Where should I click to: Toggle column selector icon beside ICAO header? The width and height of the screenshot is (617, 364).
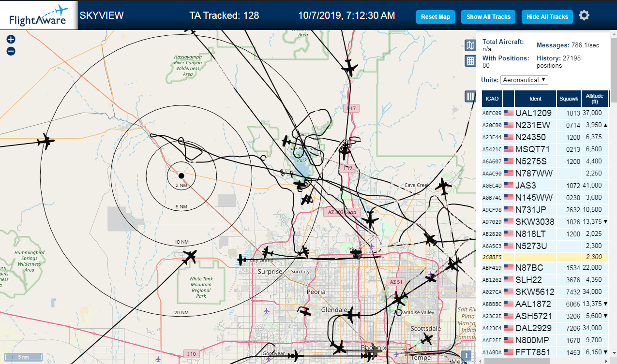[x=470, y=96]
